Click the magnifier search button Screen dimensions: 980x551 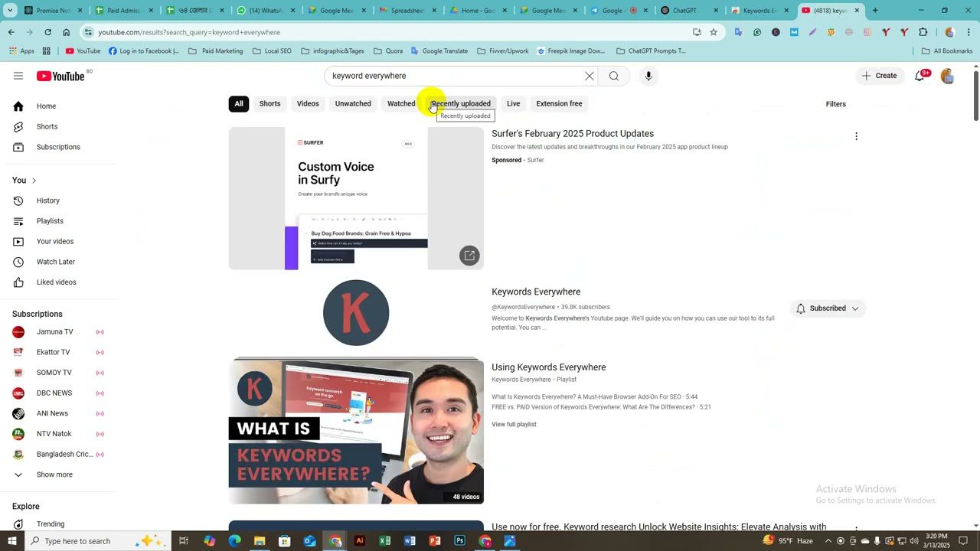click(x=614, y=76)
